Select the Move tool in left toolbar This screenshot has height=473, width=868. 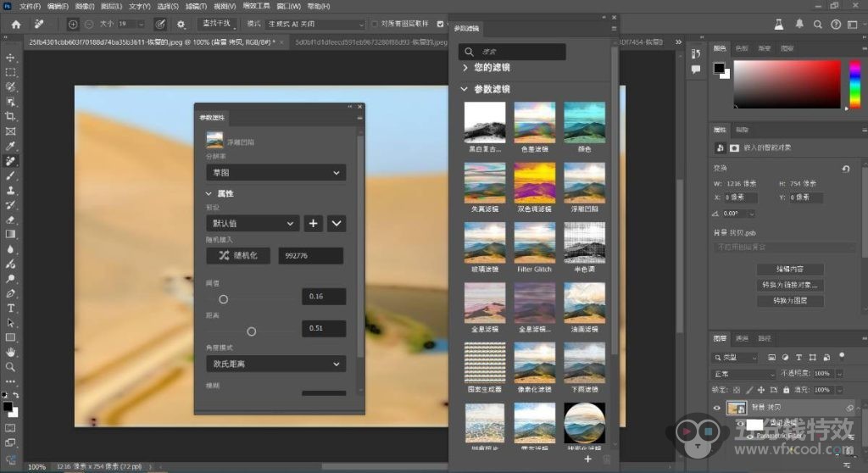tap(10, 58)
